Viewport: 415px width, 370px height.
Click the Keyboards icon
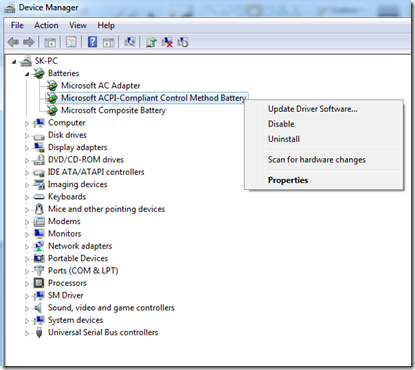[x=39, y=197]
